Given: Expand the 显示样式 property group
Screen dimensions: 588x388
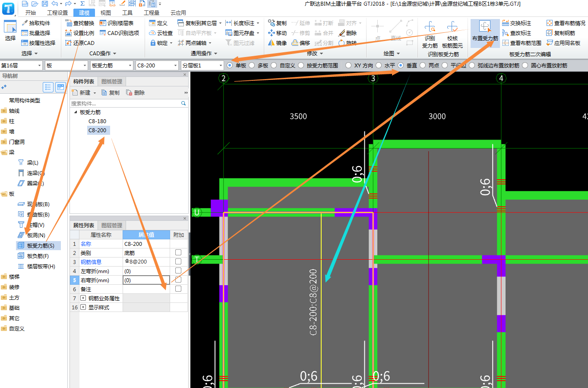Looking at the screenshot, I should [83, 307].
